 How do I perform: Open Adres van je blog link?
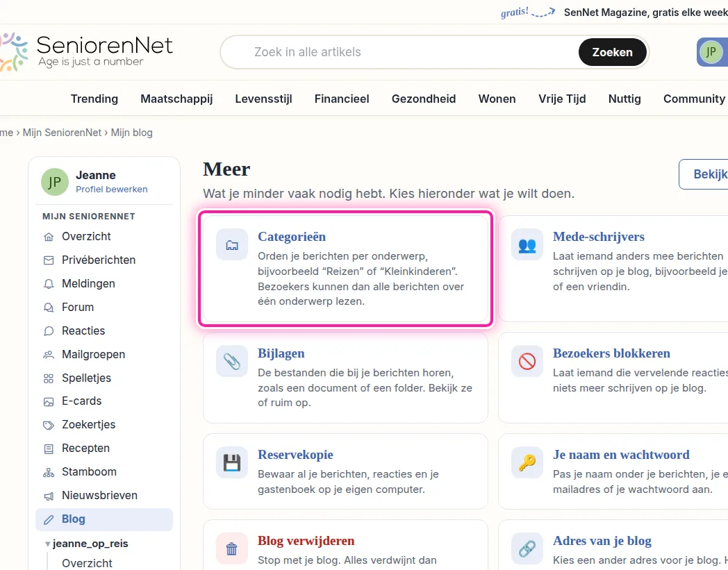point(602,542)
